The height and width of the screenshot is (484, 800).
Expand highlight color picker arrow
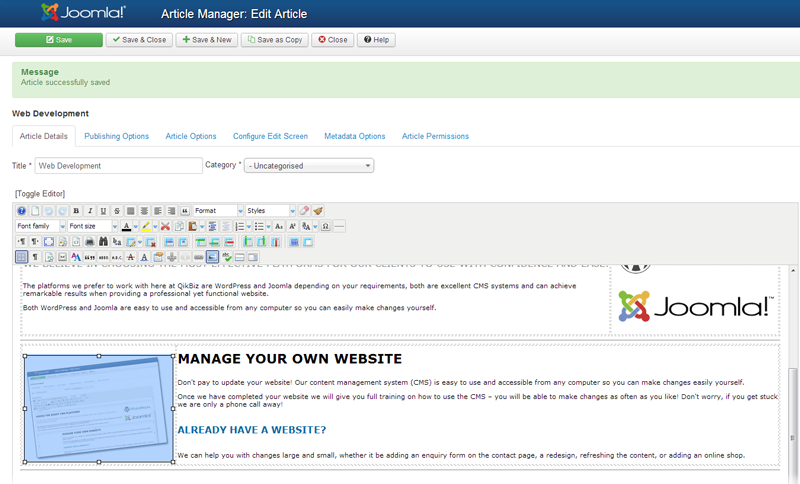click(155, 226)
